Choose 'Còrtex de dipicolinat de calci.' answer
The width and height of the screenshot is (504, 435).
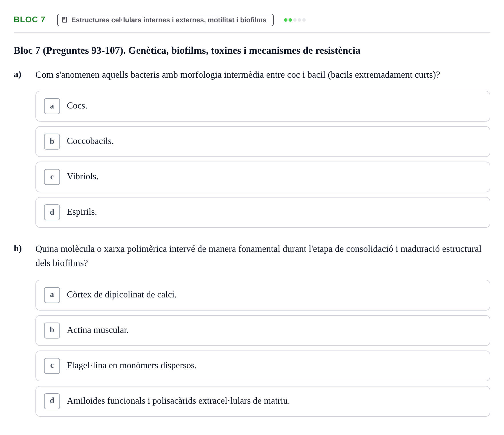coord(263,295)
